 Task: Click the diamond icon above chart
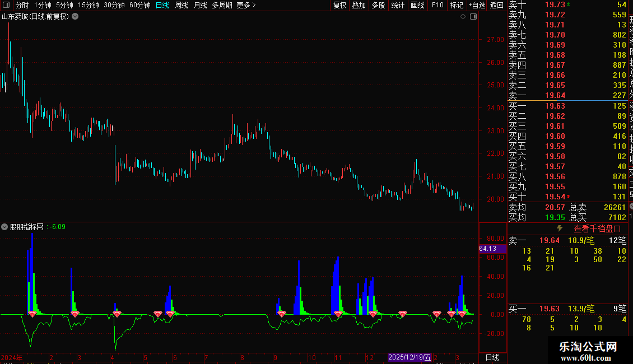(x=463, y=17)
